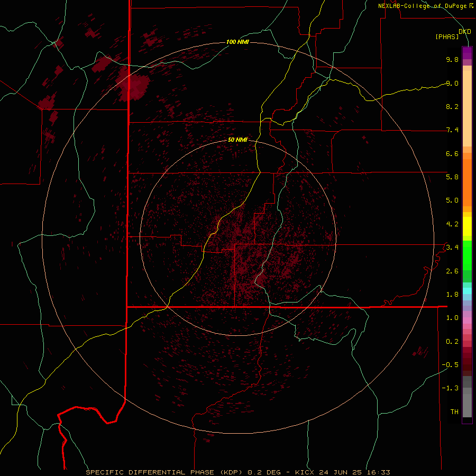Click the -1.3 scale value

point(450,388)
